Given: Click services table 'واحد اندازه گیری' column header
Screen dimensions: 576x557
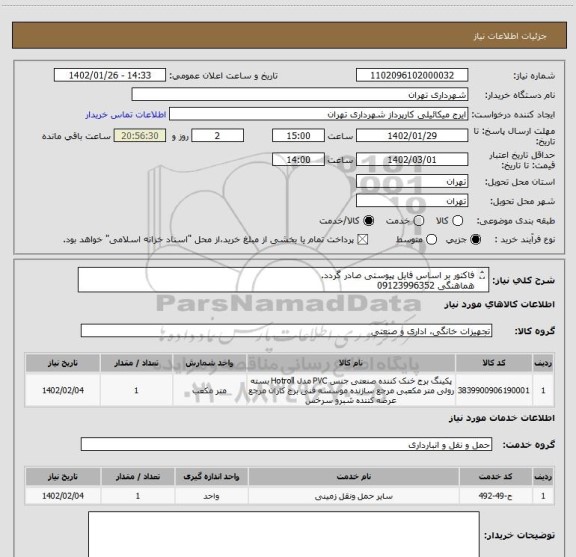Looking at the screenshot, I should pos(211,477).
